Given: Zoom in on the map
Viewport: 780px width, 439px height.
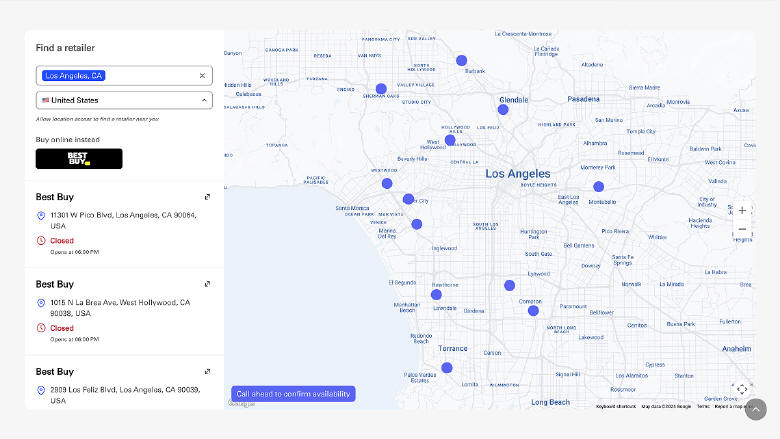Looking at the screenshot, I should click(x=742, y=211).
